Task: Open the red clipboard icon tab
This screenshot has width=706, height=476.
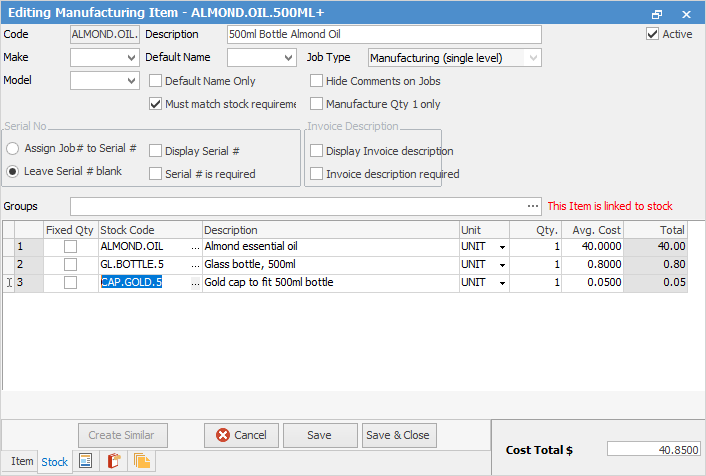Action: point(113,461)
